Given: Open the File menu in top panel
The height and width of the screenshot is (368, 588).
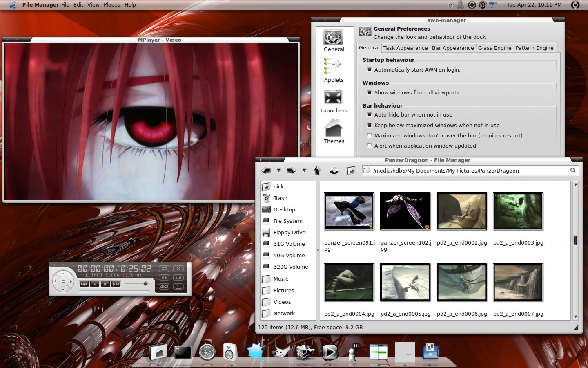Looking at the screenshot, I should click(x=65, y=5).
